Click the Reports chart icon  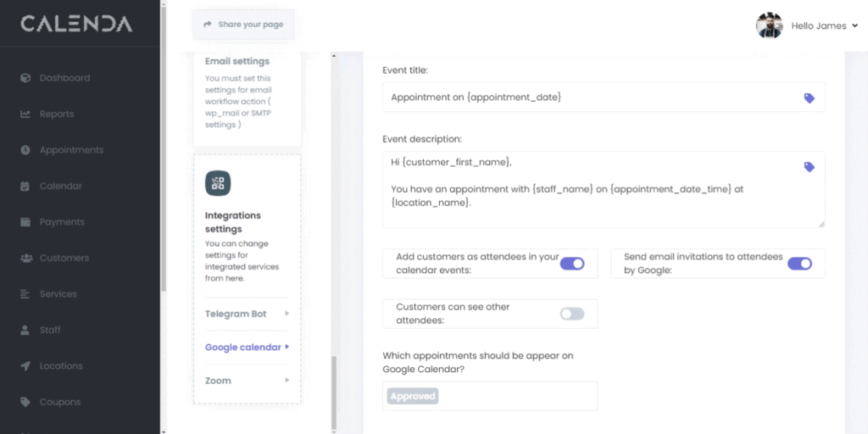[x=25, y=114]
